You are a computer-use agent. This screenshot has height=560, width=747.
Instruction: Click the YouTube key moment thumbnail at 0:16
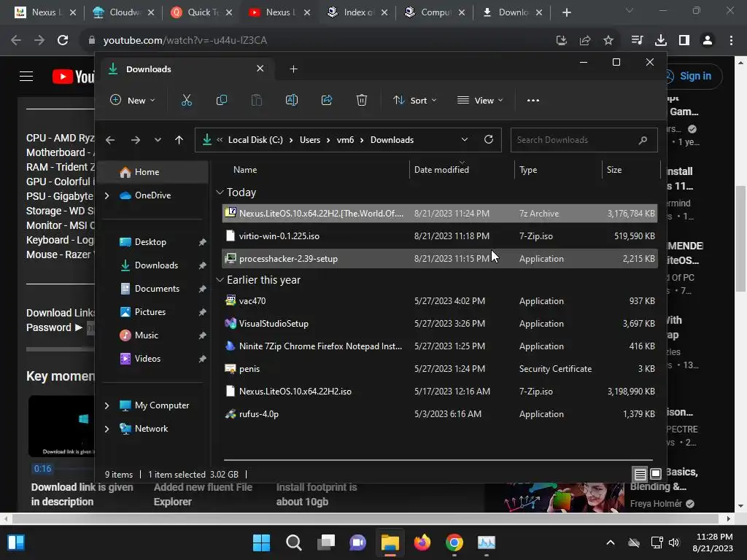coord(61,426)
